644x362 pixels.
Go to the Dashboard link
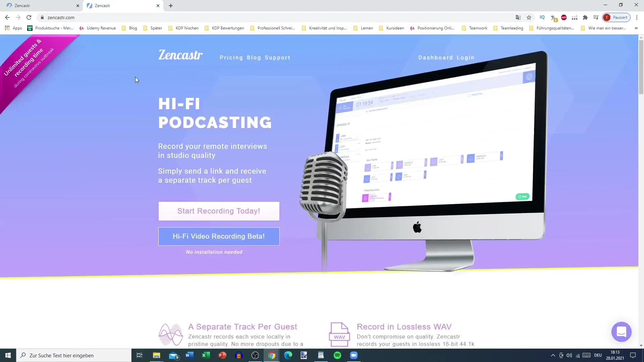(x=435, y=58)
